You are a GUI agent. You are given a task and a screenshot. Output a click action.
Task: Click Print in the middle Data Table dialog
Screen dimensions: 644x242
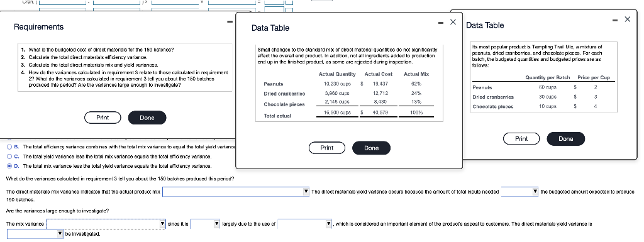click(x=327, y=148)
